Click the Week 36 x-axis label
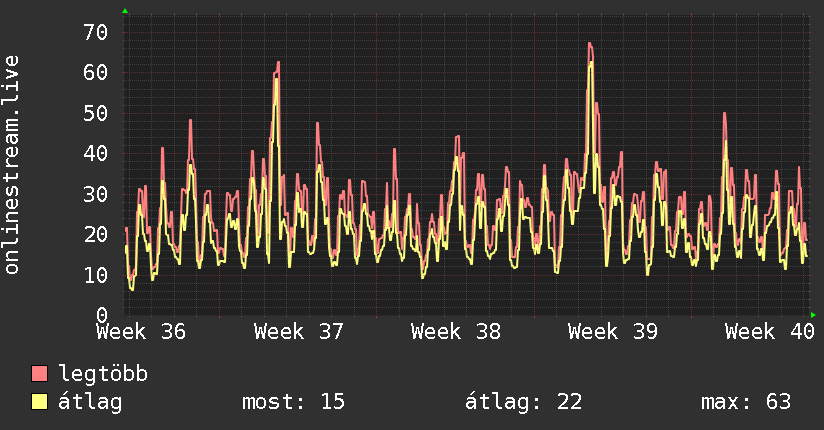The height and width of the screenshot is (430, 824). [141, 332]
